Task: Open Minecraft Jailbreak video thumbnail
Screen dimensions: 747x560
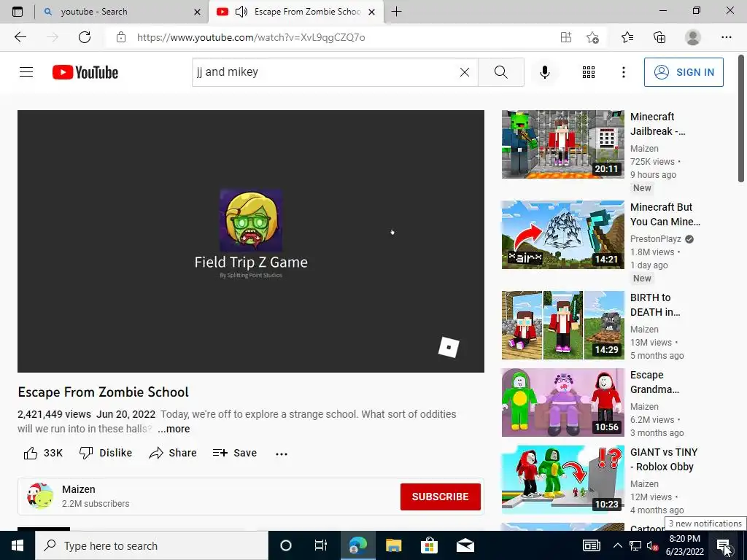Action: [562, 144]
